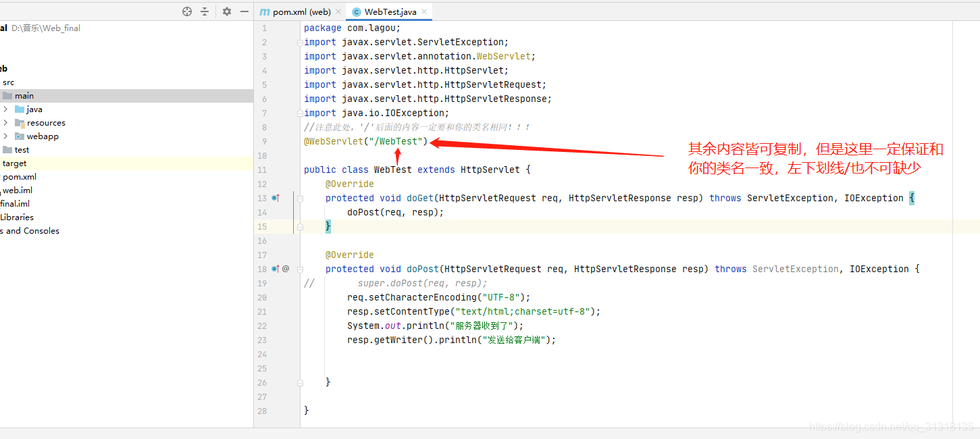Click the locate/select opened file target icon
The image size is (980, 439).
coord(187,11)
